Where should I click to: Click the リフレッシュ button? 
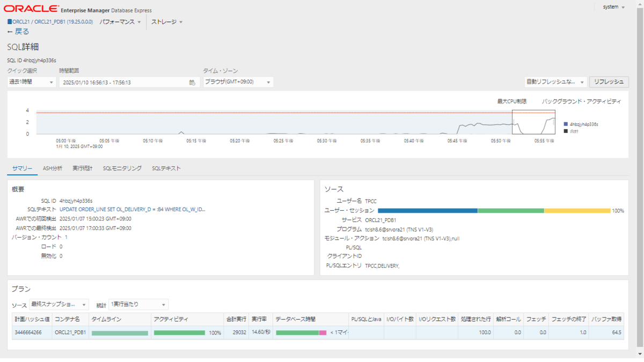[610, 82]
